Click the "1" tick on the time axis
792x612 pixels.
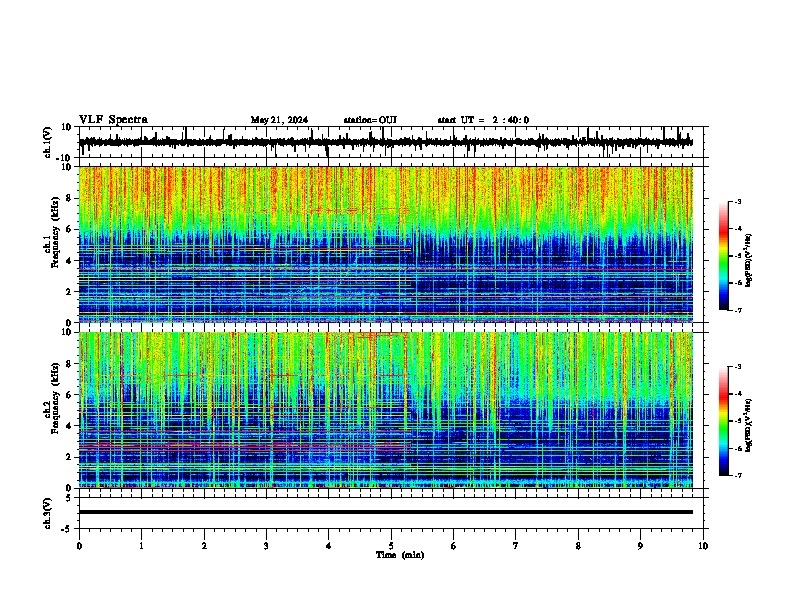tap(141, 546)
